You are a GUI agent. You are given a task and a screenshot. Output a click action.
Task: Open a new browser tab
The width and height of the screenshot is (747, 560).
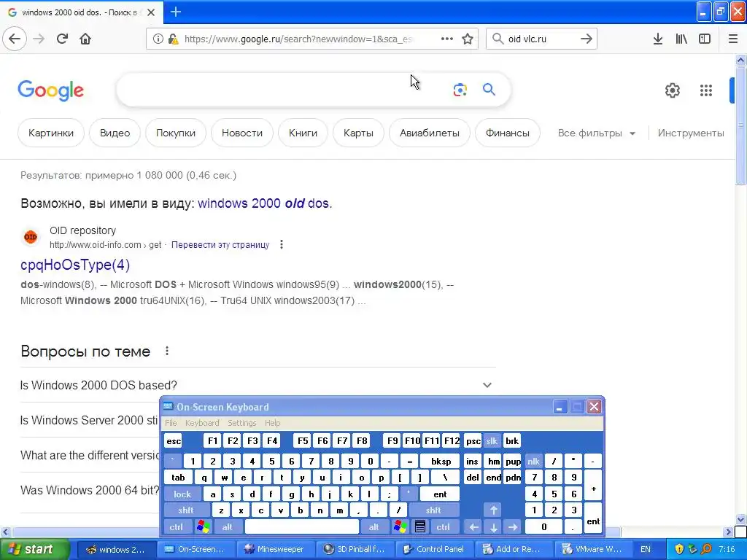pos(175,12)
